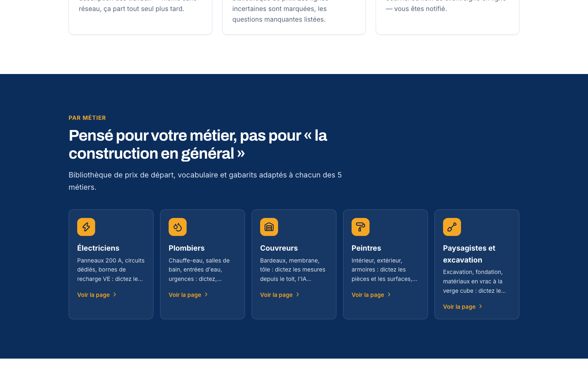Screen dimensions: 588x368
Task: Open 'Voir la page' link for Plombiers
Action: click(x=189, y=295)
